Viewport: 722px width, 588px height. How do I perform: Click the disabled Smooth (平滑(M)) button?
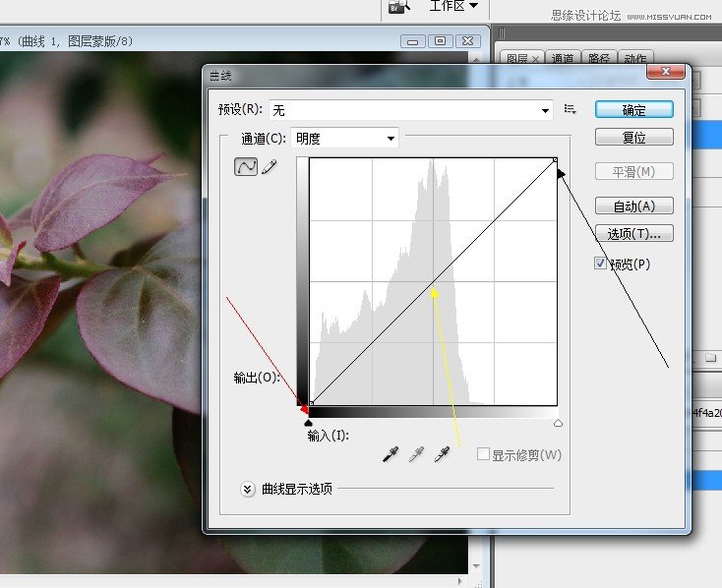point(634,172)
